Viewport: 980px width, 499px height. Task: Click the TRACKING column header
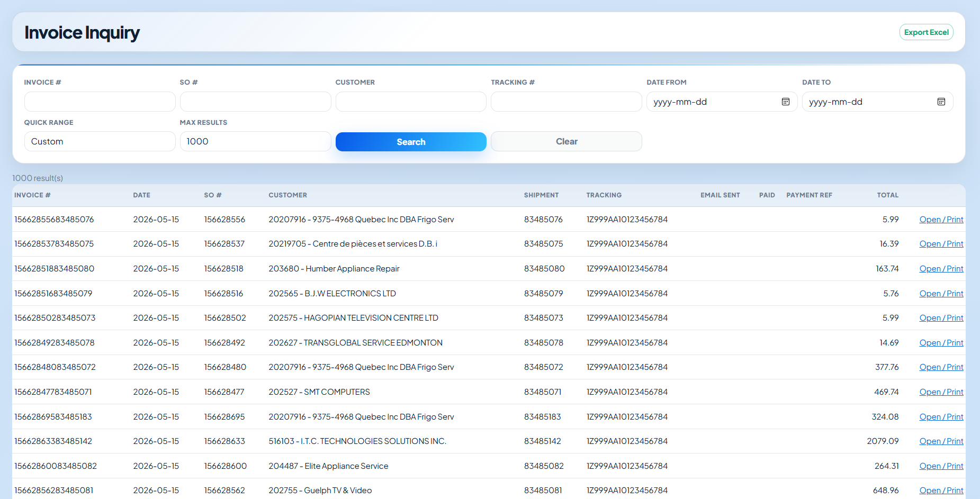[604, 195]
